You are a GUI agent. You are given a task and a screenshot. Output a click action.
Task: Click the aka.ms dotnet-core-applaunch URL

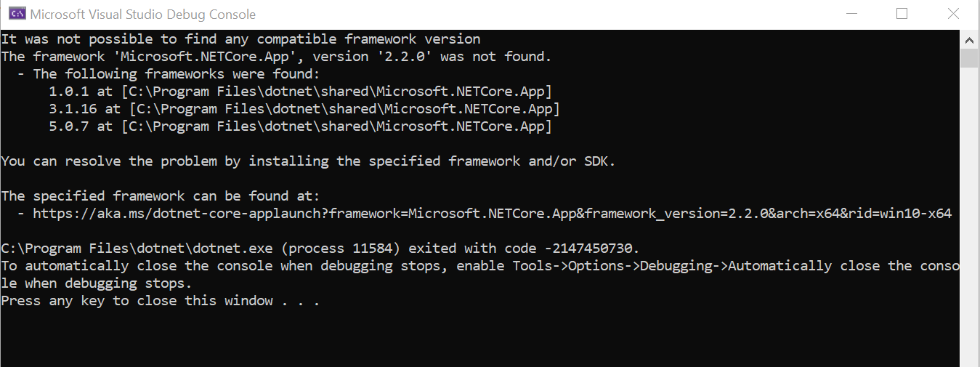point(492,214)
